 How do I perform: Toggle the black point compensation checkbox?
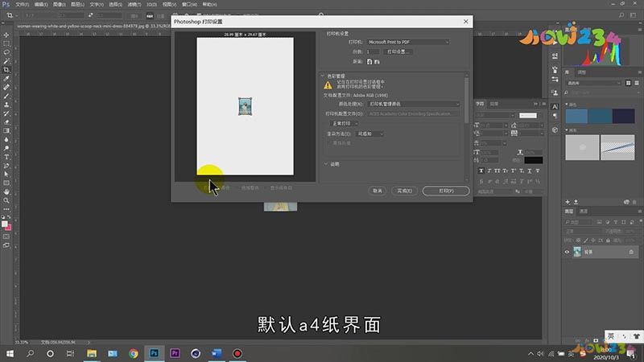(x=330, y=143)
